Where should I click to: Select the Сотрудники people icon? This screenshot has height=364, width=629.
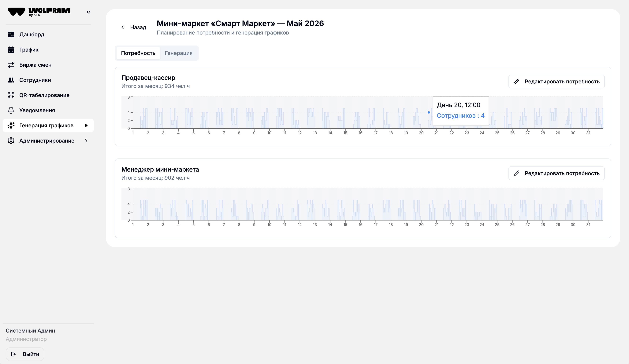(11, 80)
